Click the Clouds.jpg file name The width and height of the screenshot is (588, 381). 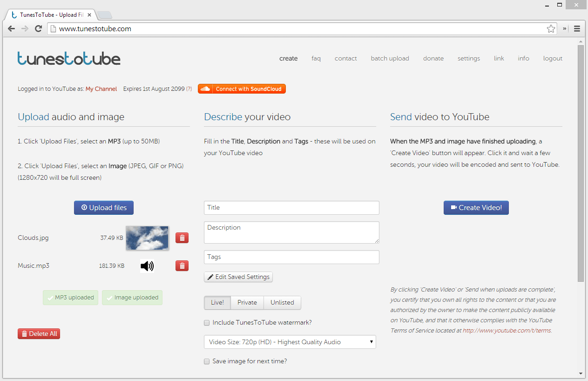[x=33, y=238]
